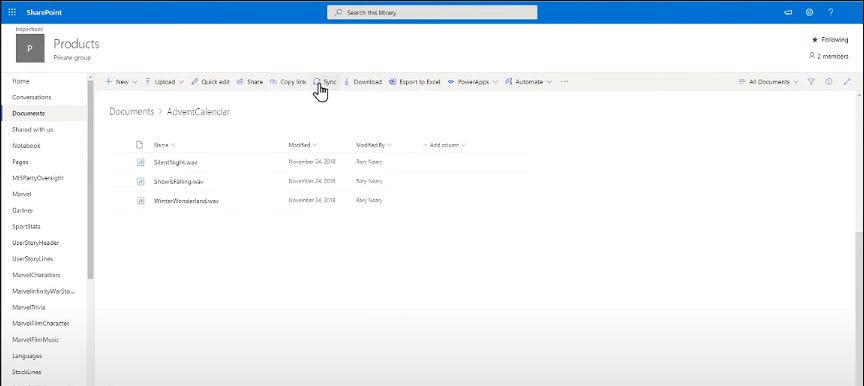Open the Name column header dropdown
The height and width of the screenshot is (386, 864).
(x=164, y=145)
